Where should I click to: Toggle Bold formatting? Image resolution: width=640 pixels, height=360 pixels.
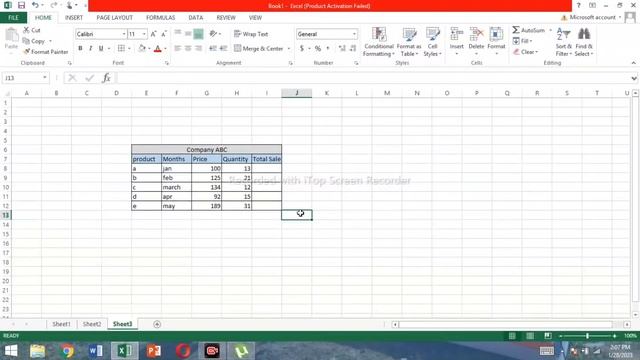coord(80,49)
